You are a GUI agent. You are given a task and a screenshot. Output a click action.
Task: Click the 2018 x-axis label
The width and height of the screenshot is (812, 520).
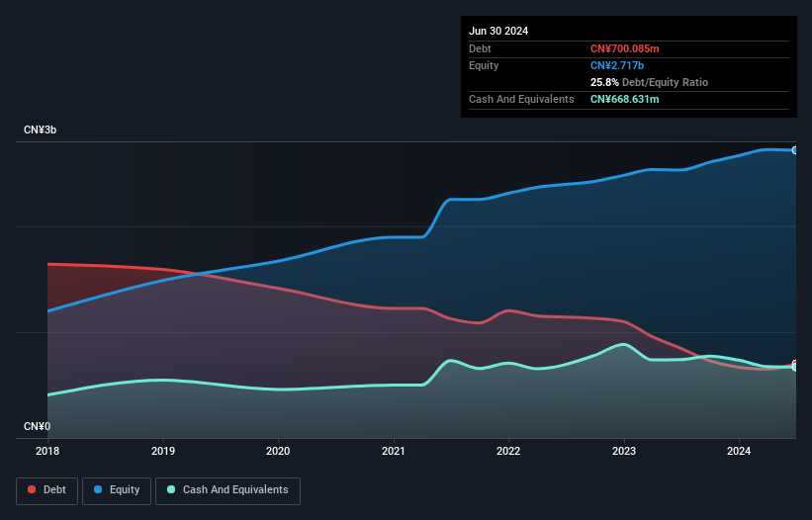pos(47,451)
